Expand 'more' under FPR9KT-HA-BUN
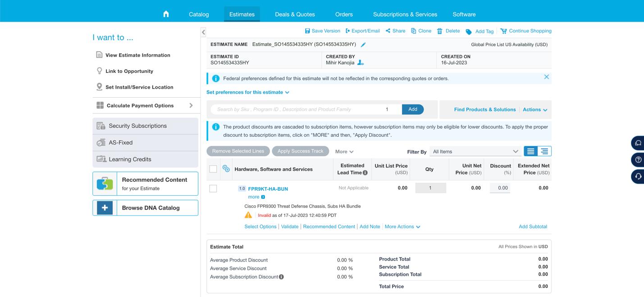Screen dimensions: 644x297 click(256, 197)
